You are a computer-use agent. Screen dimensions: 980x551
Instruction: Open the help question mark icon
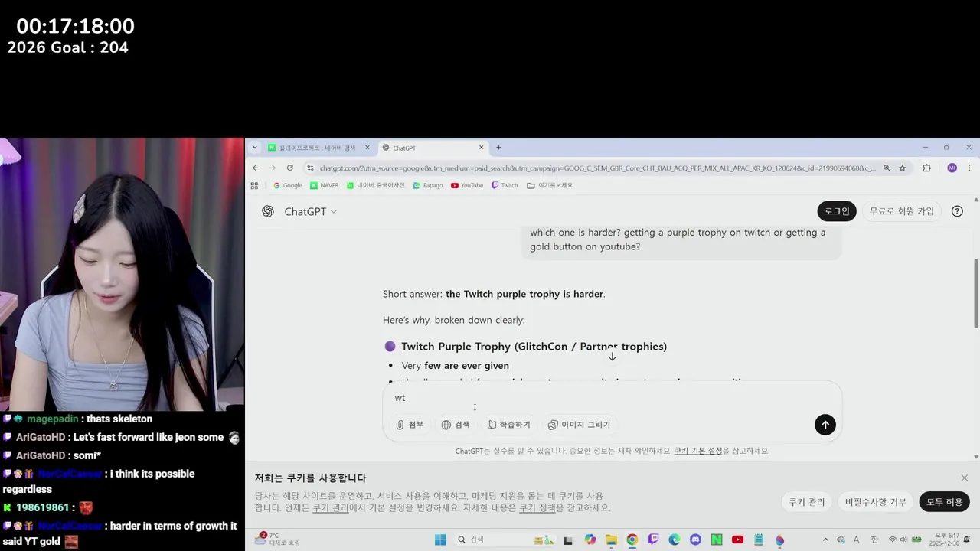pos(957,211)
